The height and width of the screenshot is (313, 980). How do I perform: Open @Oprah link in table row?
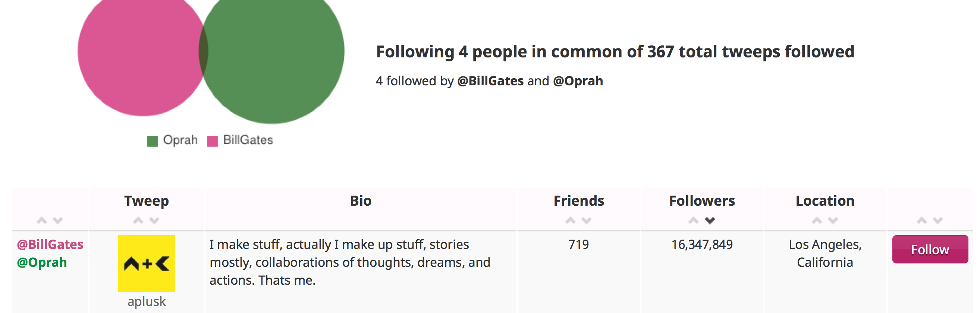click(x=42, y=262)
